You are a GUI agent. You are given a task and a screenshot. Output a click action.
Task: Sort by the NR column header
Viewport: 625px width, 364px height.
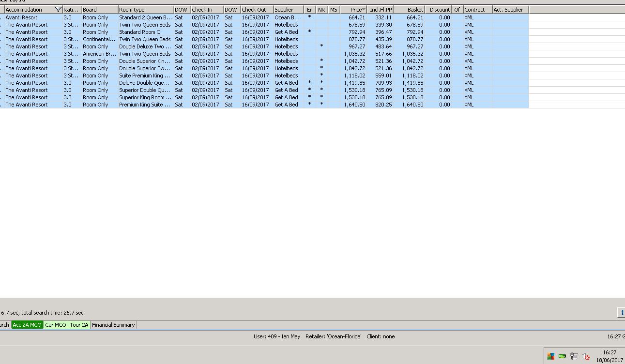[x=321, y=10]
